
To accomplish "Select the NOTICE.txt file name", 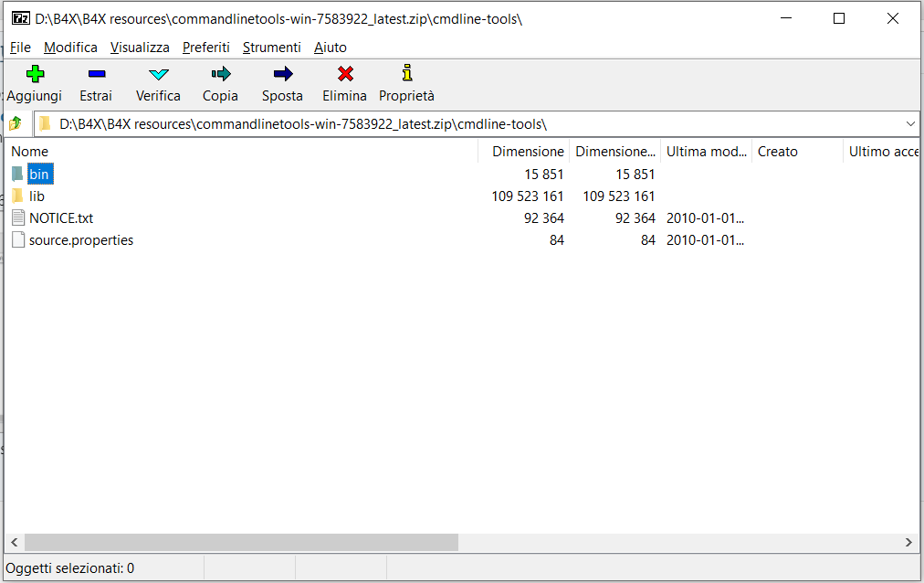I will tap(61, 218).
